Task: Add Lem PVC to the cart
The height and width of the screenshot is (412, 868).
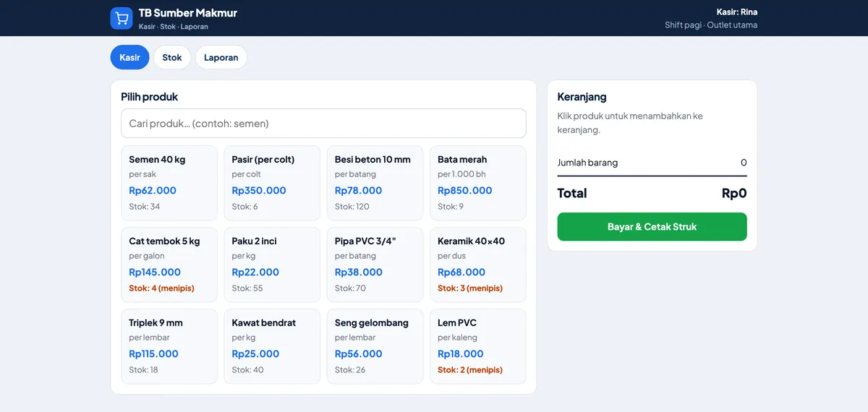Action: pyautogui.click(x=478, y=346)
